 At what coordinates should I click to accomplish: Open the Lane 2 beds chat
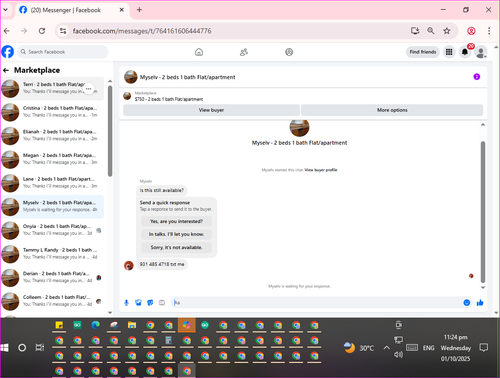(52, 183)
